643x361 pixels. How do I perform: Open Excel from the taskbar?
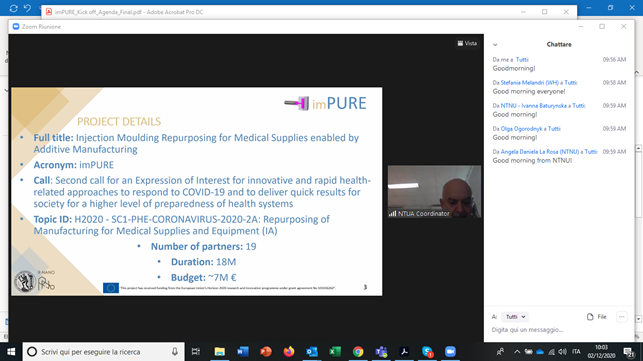pos(335,352)
